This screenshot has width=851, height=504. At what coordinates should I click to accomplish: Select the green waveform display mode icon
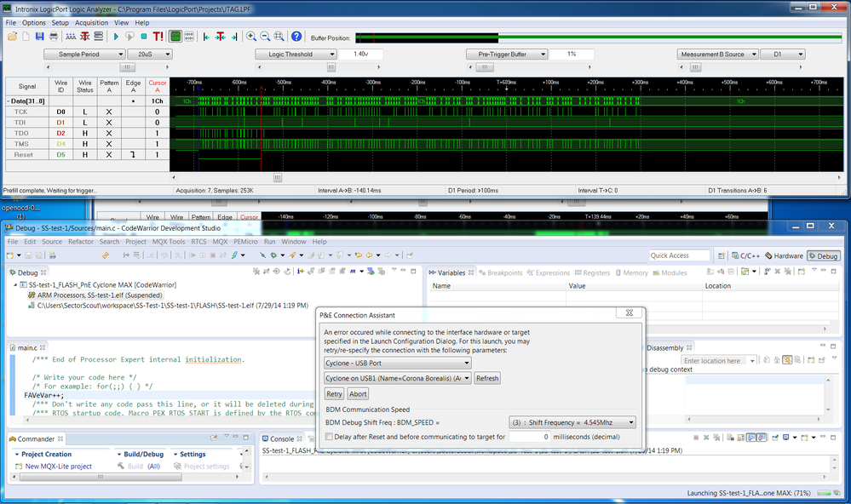[x=175, y=37]
